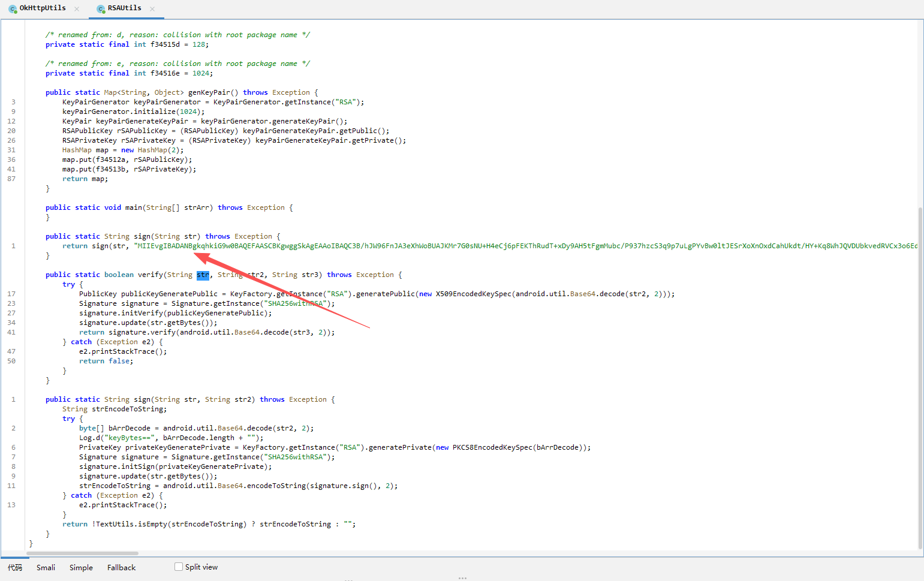
Task: Click the highlighted str parameter in verify
Action: (x=203, y=275)
